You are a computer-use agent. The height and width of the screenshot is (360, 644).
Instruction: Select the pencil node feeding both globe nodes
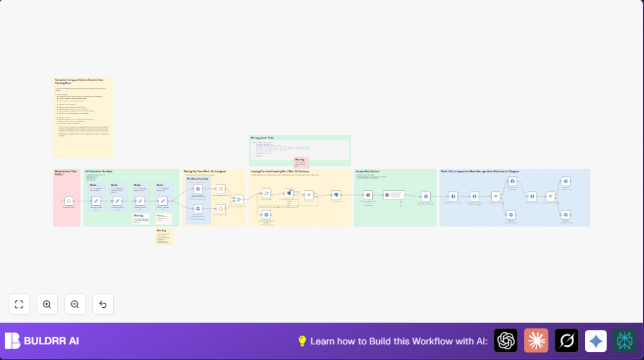[x=163, y=201]
